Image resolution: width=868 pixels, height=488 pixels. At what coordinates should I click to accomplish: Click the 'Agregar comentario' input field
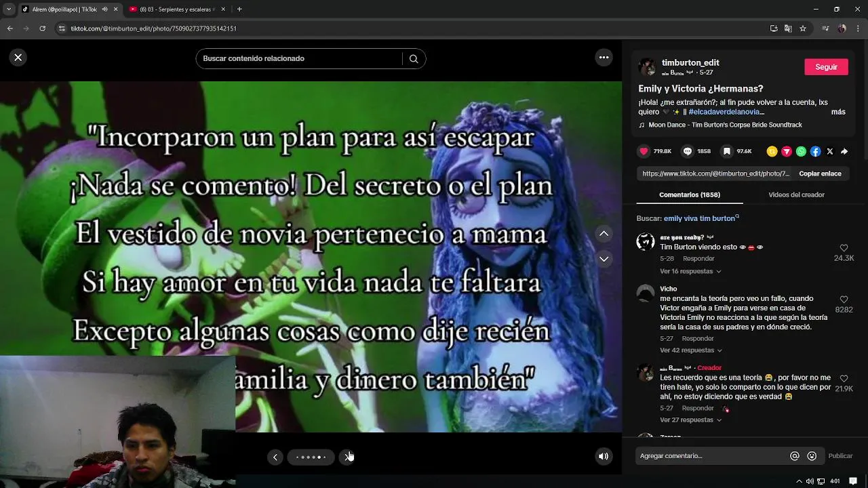point(712,456)
